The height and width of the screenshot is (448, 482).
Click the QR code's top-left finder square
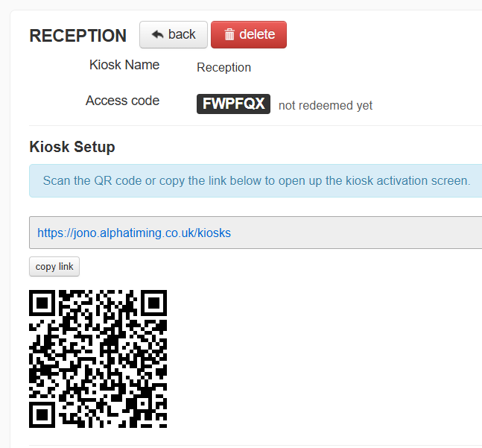[42, 303]
